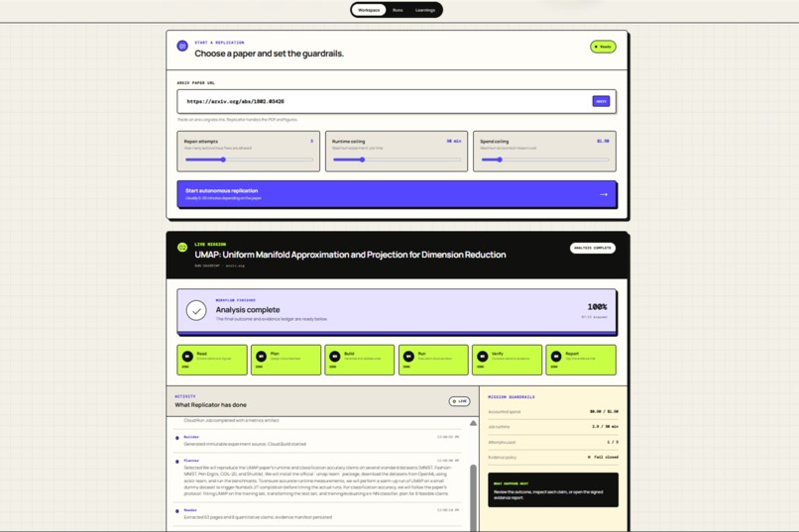Screen dimensions: 799x532
Task: Open the Runs tab
Action: tap(398, 10)
